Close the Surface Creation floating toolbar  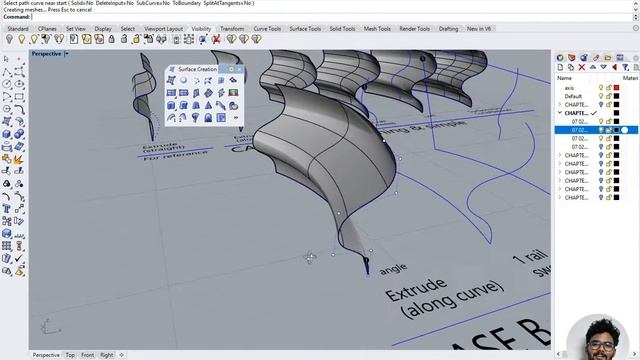click(240, 69)
